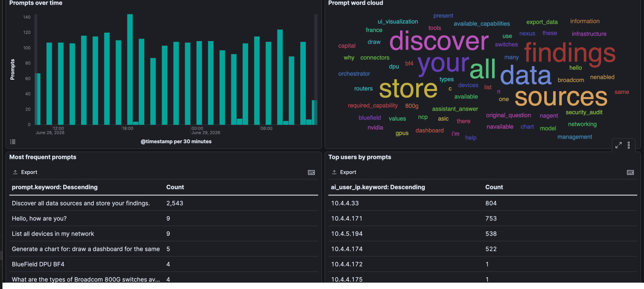Select 'Discover all data sources and store your findings.' row
644x289 pixels.
tap(164, 203)
